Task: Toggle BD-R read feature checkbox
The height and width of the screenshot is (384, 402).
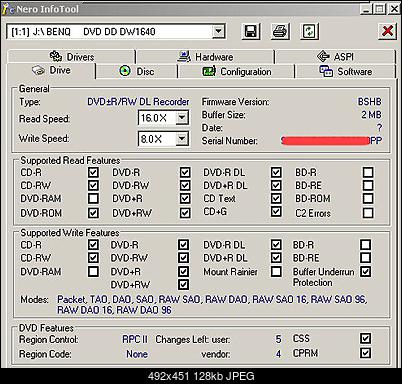Action: click(x=368, y=172)
